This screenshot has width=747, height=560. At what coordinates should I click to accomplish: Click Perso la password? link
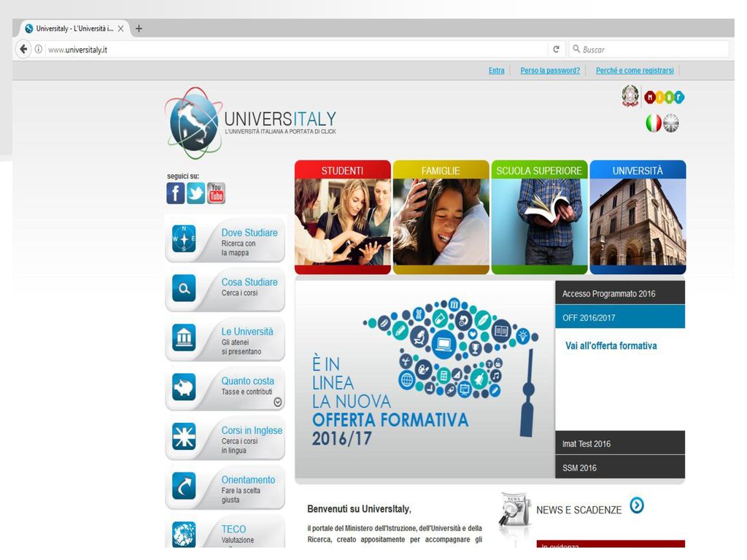550,71
